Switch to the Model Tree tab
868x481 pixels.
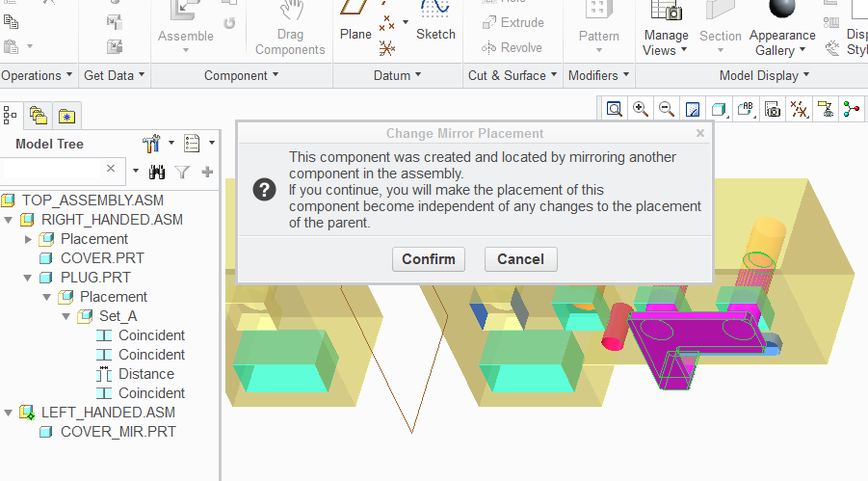coord(11,116)
